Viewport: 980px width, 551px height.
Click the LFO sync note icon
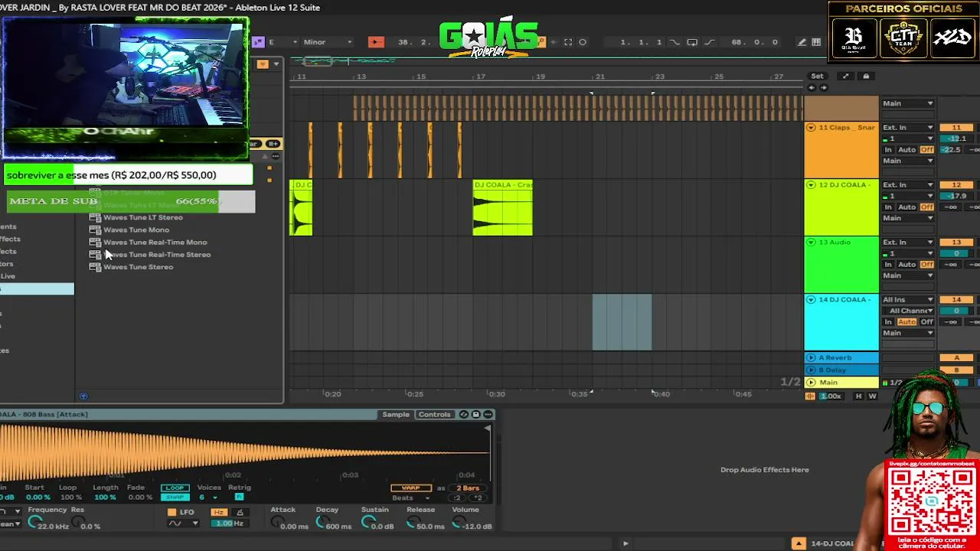(240, 512)
